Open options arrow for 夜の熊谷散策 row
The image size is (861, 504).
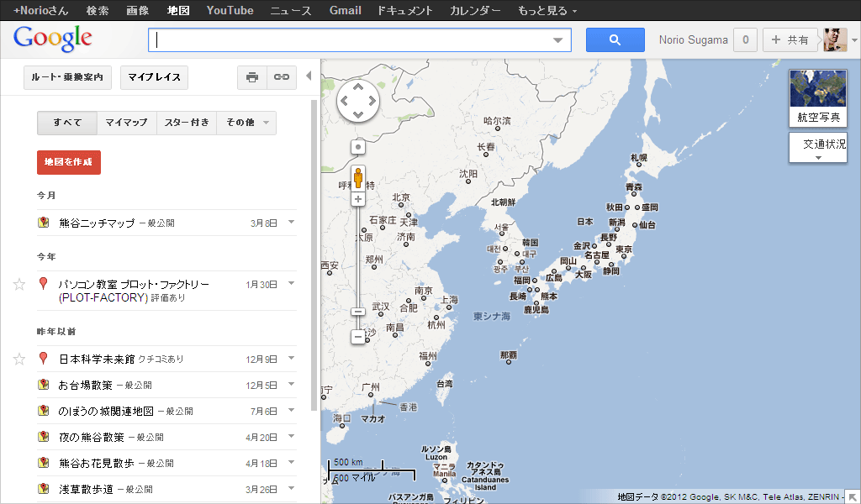pyautogui.click(x=291, y=436)
